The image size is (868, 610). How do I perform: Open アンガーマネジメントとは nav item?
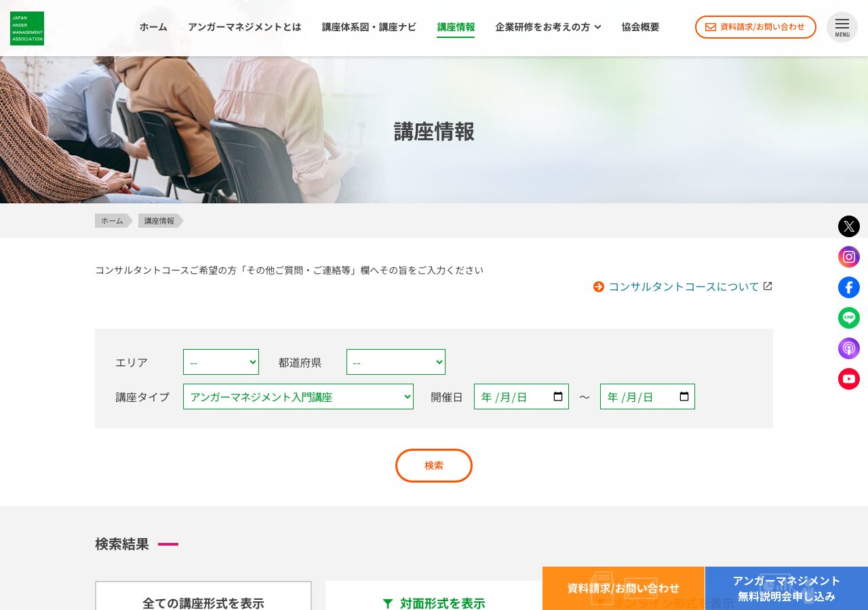(x=245, y=27)
